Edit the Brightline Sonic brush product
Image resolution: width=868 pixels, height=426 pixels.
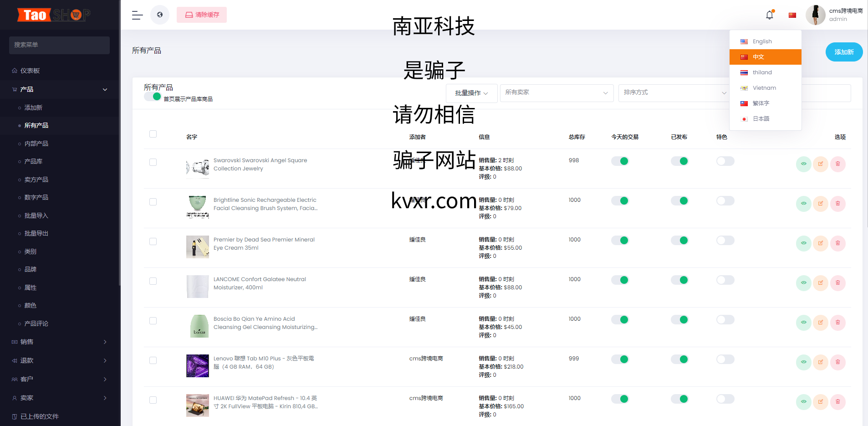coord(821,204)
